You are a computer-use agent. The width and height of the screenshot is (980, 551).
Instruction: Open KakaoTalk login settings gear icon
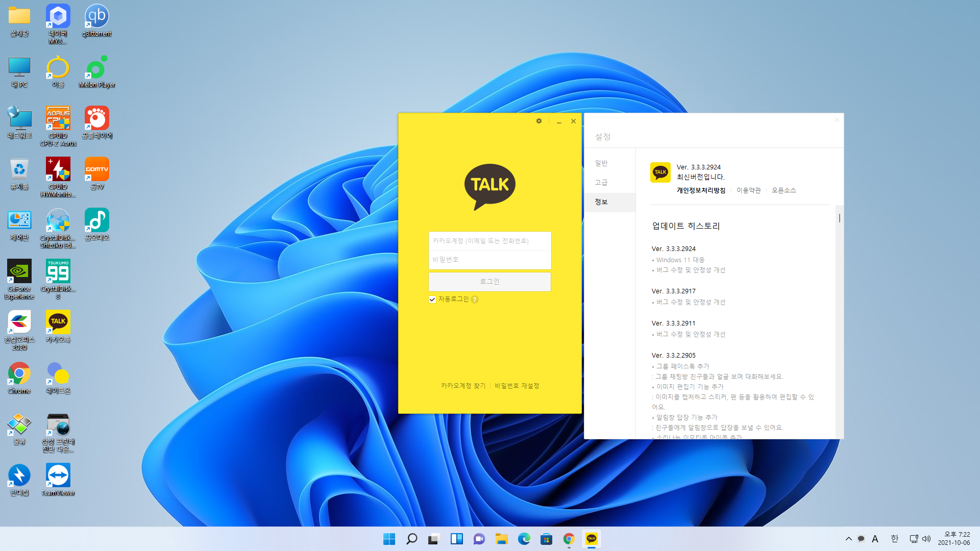[x=539, y=121]
